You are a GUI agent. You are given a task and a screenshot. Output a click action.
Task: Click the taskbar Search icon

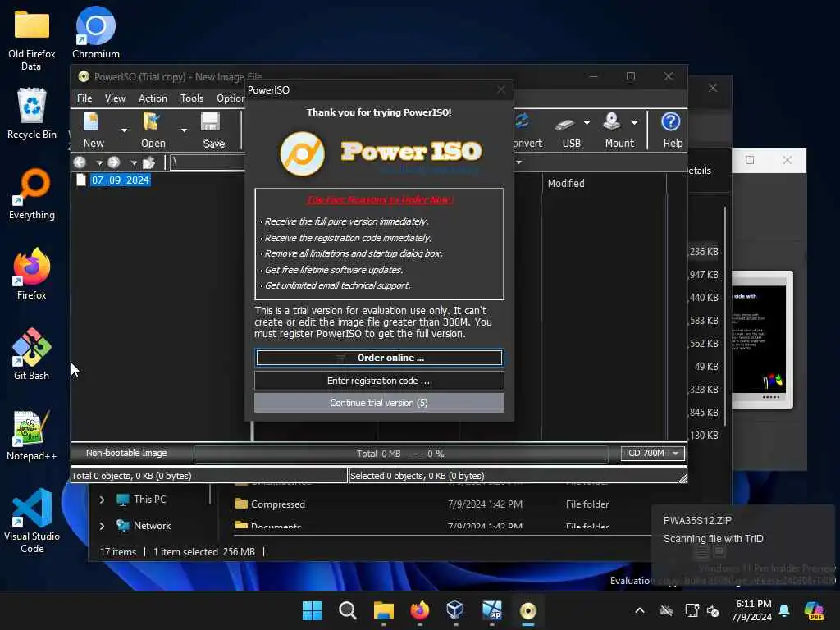tap(348, 610)
